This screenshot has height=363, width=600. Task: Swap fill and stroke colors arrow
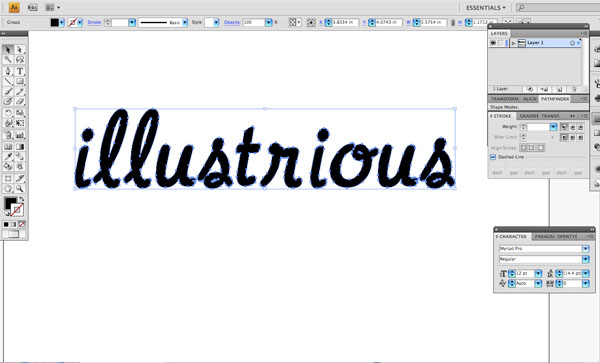(x=22, y=199)
